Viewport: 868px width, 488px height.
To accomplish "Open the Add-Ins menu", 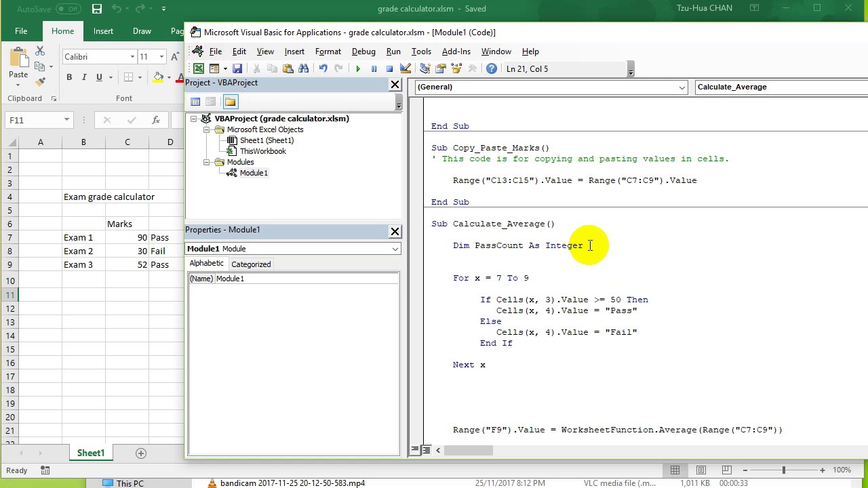I will [x=456, y=52].
